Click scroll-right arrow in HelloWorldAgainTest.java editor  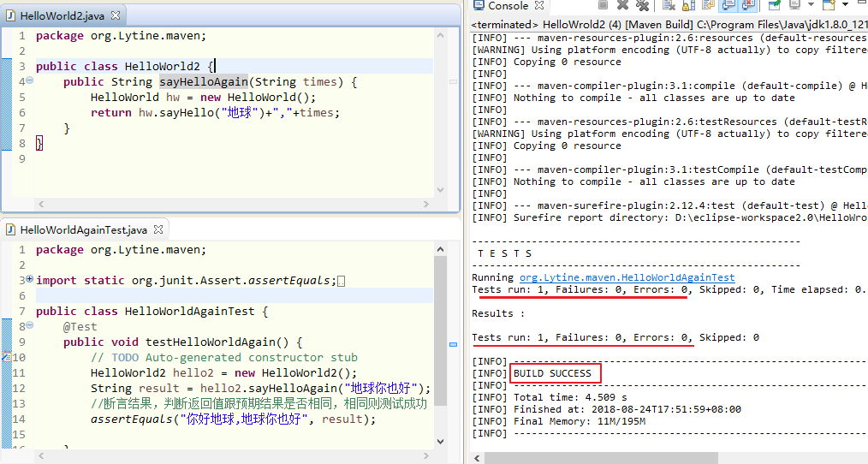[x=426, y=455]
